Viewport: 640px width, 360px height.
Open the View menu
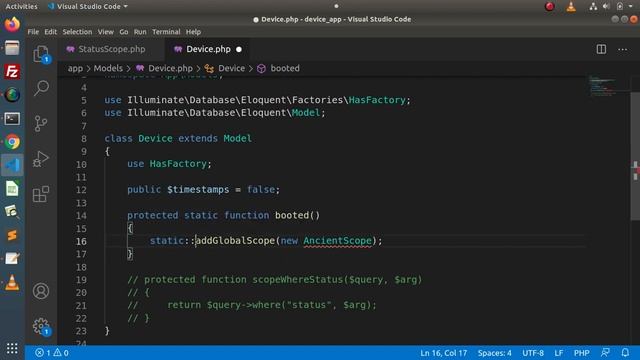(106, 32)
